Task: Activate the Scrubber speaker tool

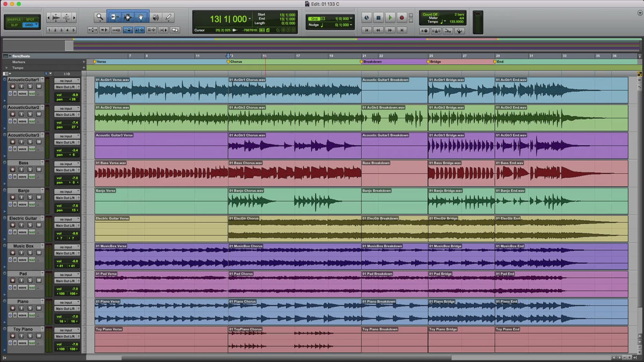Action: click(x=155, y=18)
